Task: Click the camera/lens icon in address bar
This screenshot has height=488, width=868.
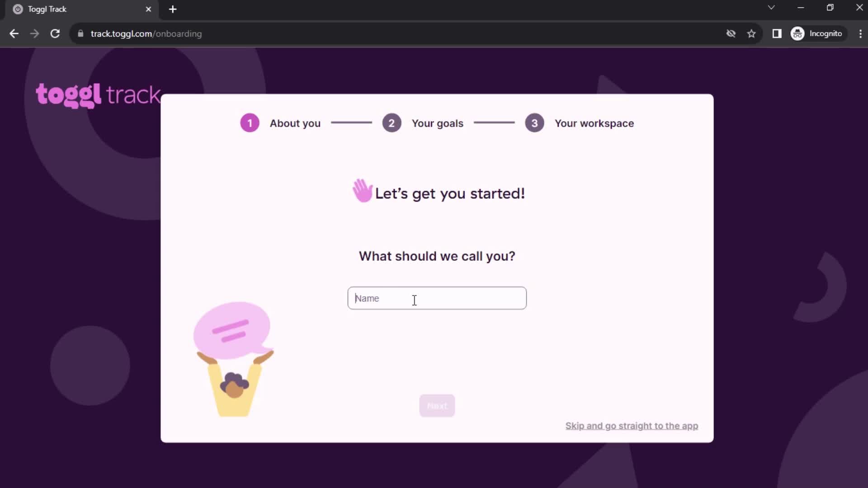Action: [x=731, y=33]
